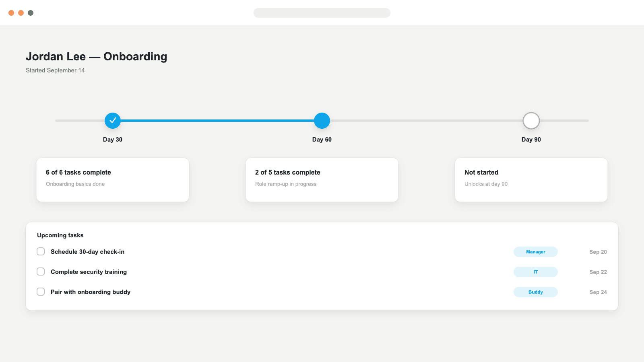The width and height of the screenshot is (644, 362).
Task: Click the gray window control dot
Action: pyautogui.click(x=31, y=13)
